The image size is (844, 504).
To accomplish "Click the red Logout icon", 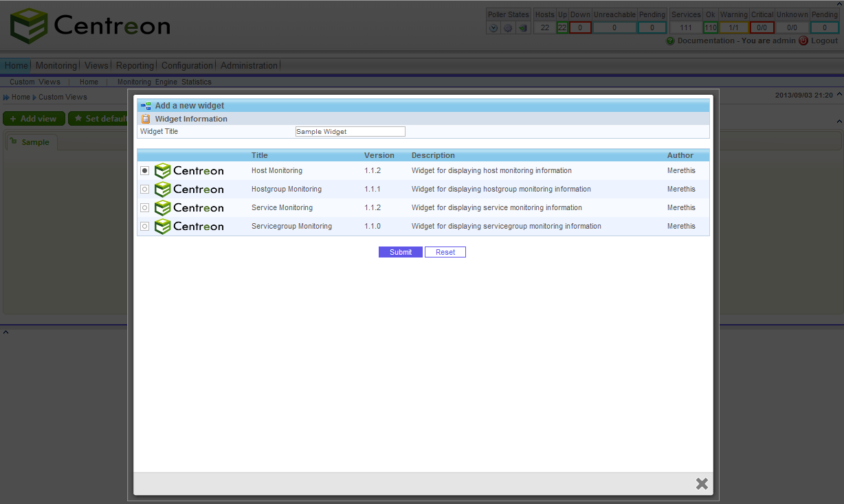I will click(x=803, y=41).
